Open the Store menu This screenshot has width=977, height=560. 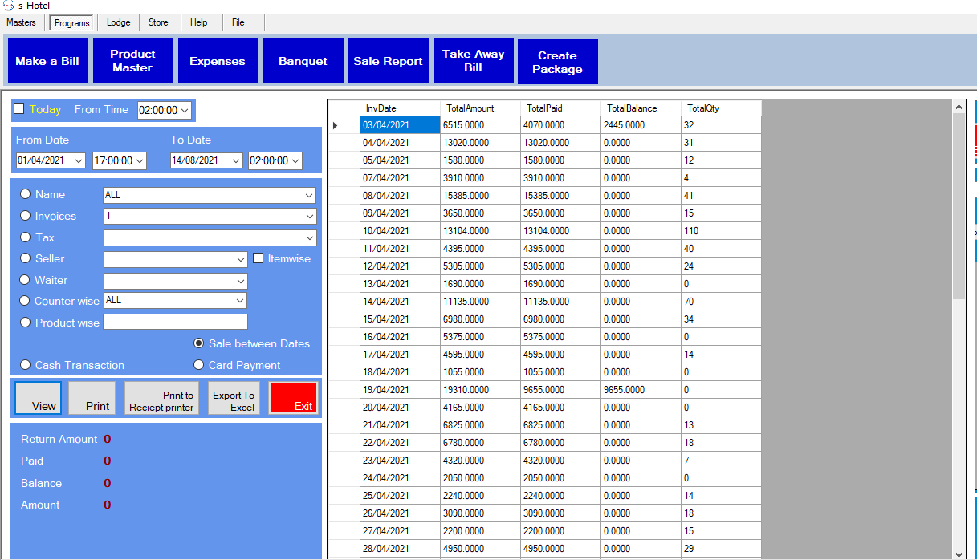(158, 22)
